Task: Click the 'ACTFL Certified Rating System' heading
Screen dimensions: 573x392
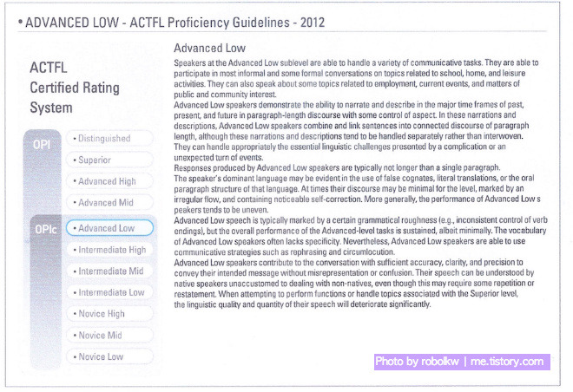Action: (75, 88)
